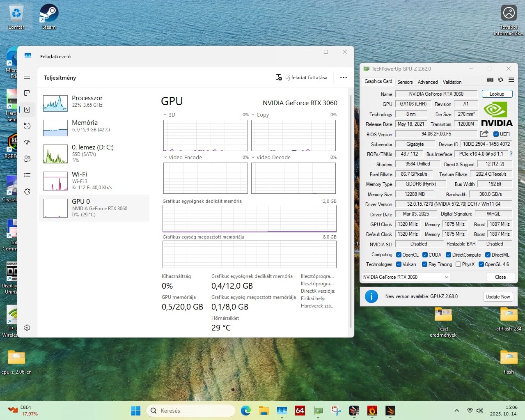This screenshot has width=525, height=420.
Task: Toggle Ray Tracing checkbox
Action: [x=425, y=264]
